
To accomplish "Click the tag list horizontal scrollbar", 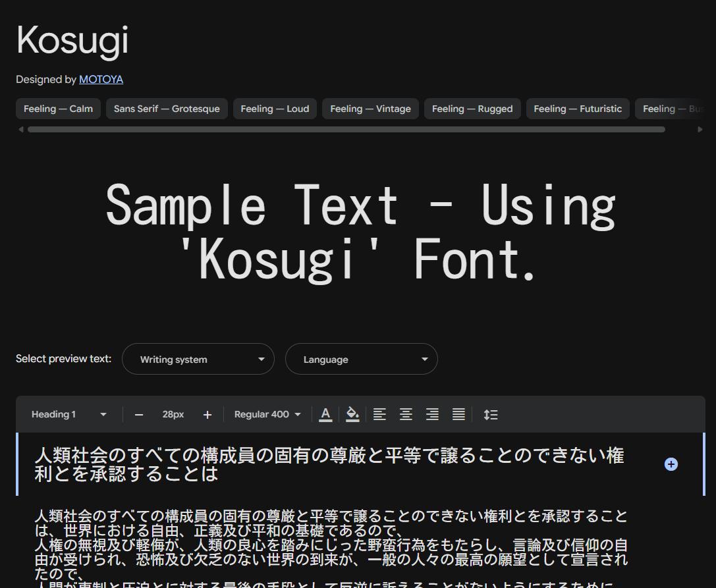I will (346, 130).
